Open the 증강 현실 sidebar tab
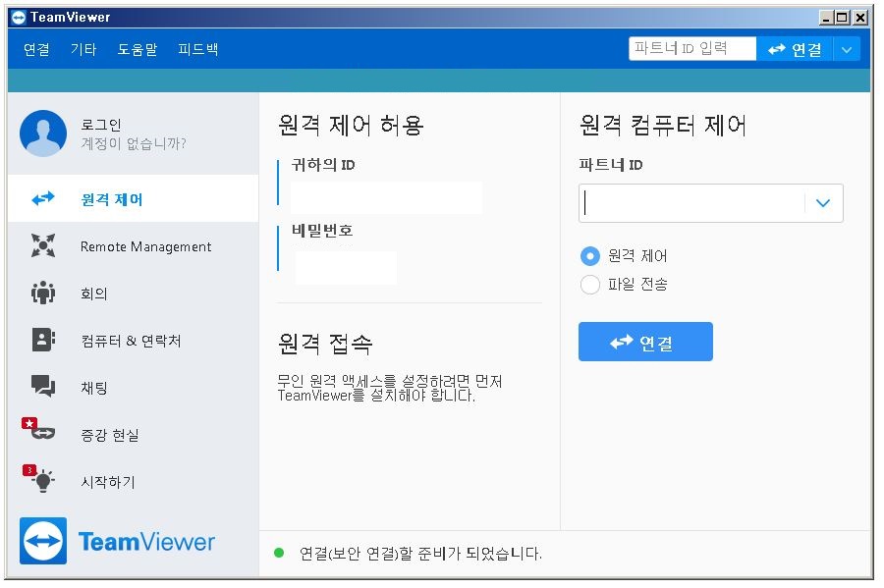This screenshot has height=588, width=884. pyautogui.click(x=133, y=434)
